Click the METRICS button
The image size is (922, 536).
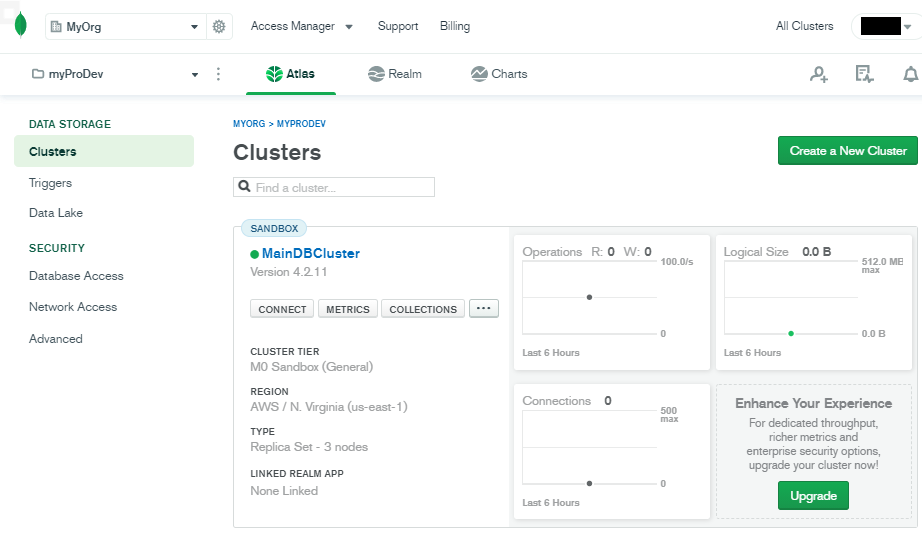click(x=348, y=309)
